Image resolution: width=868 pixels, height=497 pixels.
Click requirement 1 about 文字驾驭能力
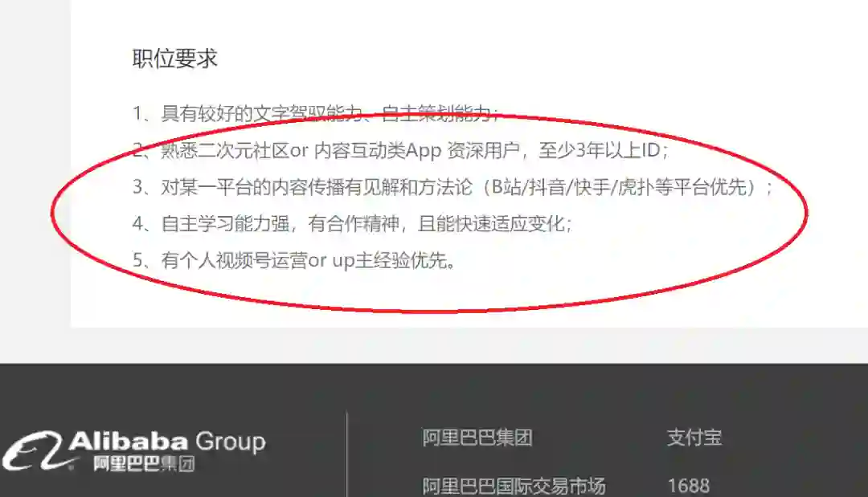(x=316, y=113)
